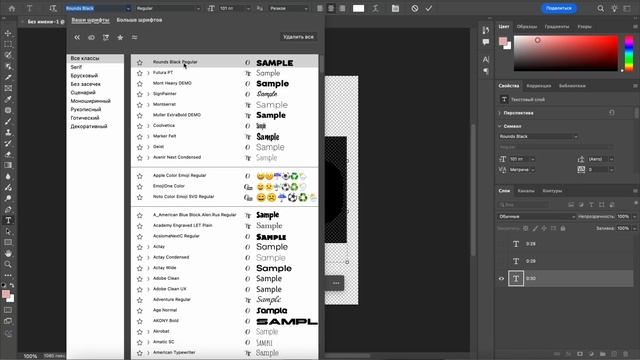
Task: Open the Edit Toolbar three-dots menu
Action: tap(8, 276)
